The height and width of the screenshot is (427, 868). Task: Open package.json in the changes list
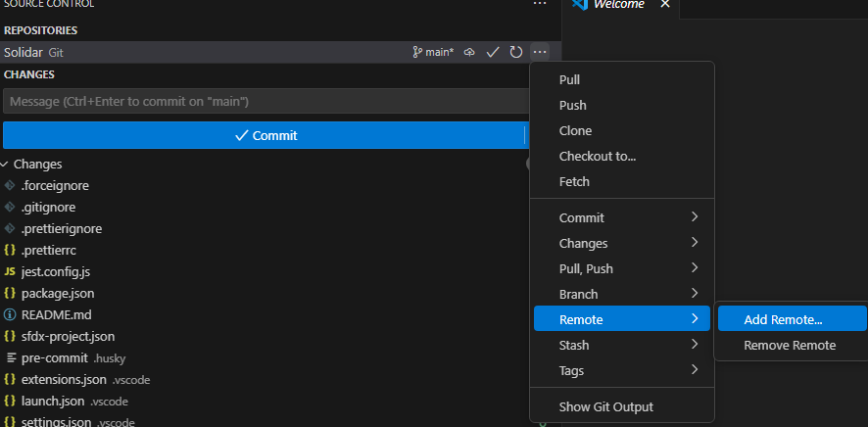58,293
